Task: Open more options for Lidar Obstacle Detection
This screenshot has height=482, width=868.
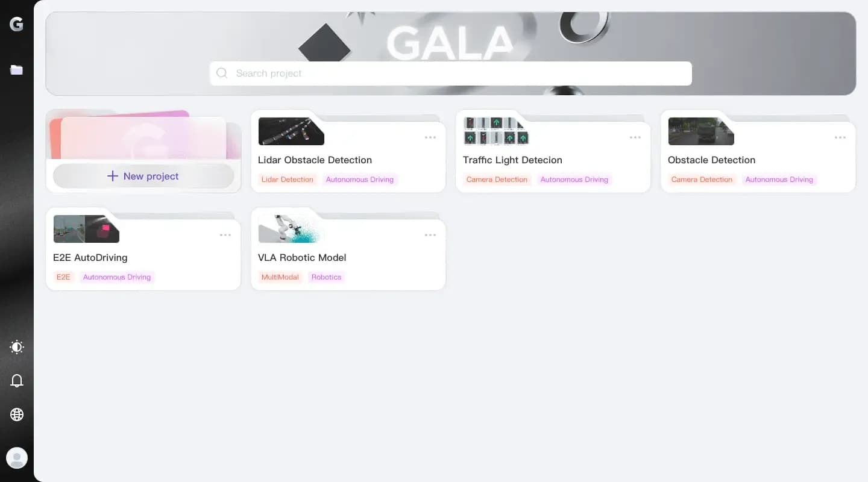Action: tap(430, 137)
